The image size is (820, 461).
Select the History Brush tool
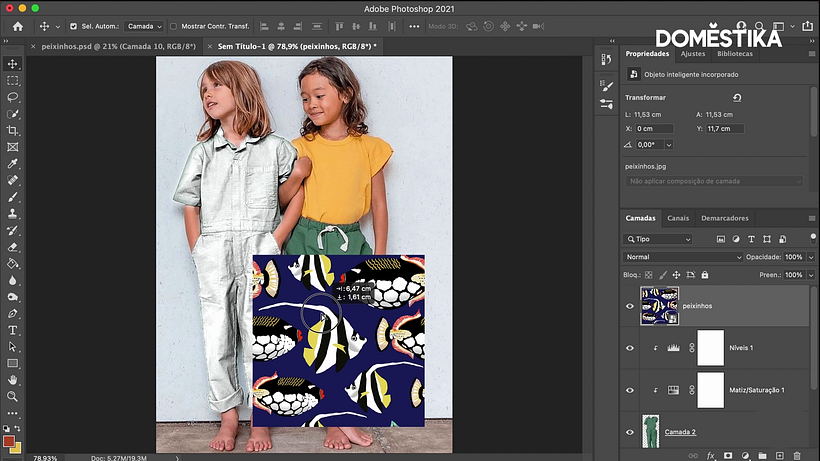13,230
